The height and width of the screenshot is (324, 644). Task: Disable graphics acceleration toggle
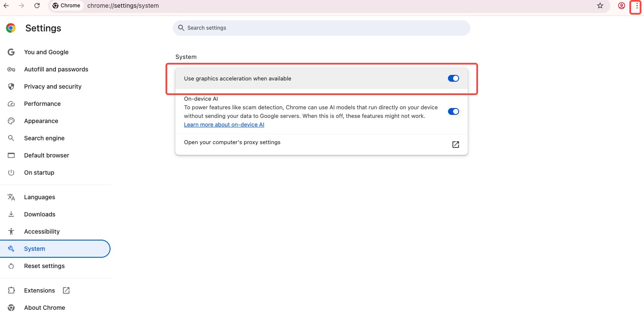(x=453, y=78)
